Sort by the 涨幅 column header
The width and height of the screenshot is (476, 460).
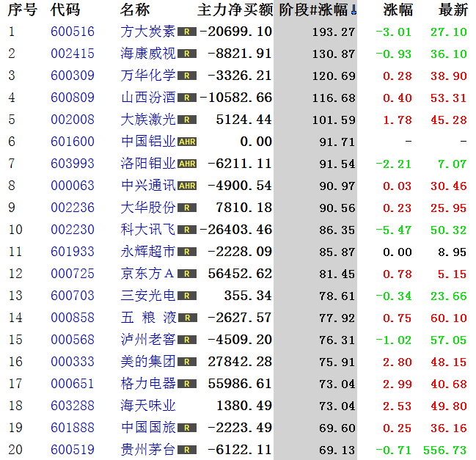pos(398,10)
